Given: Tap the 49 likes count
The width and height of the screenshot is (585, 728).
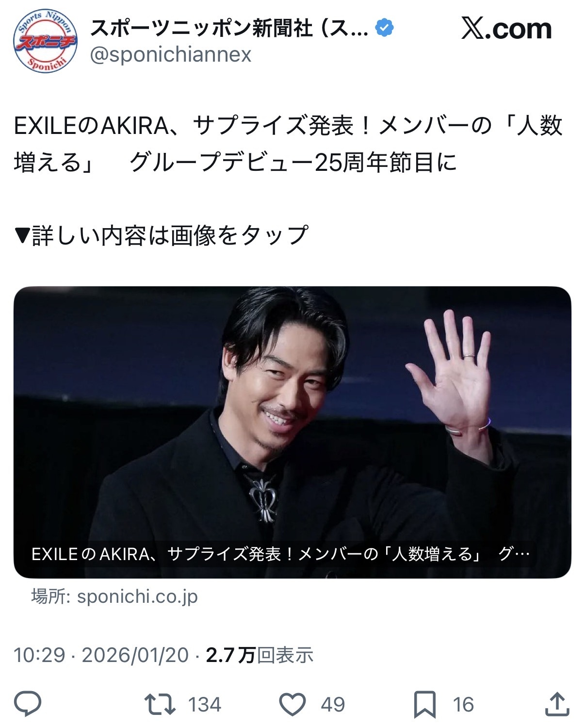Looking at the screenshot, I should coord(333,705).
